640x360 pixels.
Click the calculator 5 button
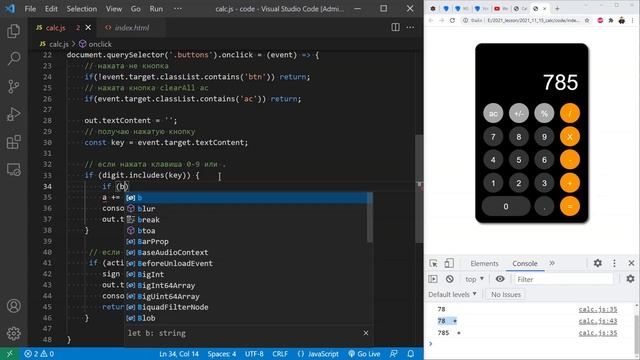pyautogui.click(x=519, y=160)
